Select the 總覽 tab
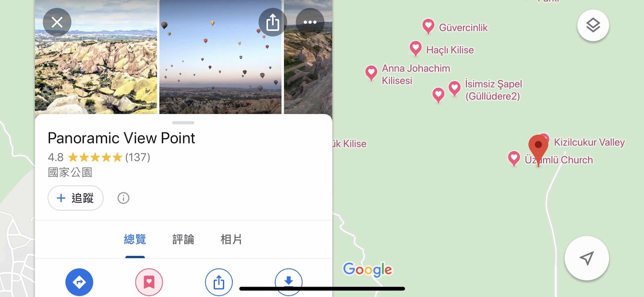Image resolution: width=644 pixels, height=297 pixels. (135, 240)
